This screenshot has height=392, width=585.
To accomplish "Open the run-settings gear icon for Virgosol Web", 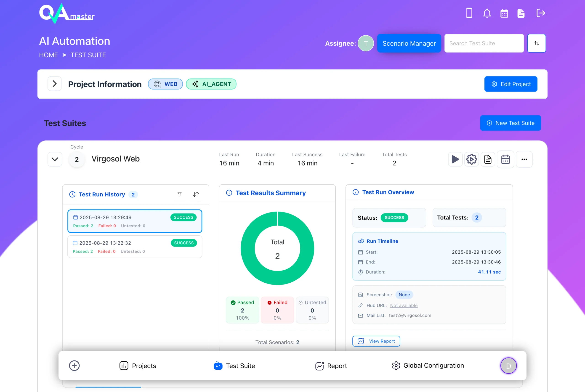I will coord(471,159).
